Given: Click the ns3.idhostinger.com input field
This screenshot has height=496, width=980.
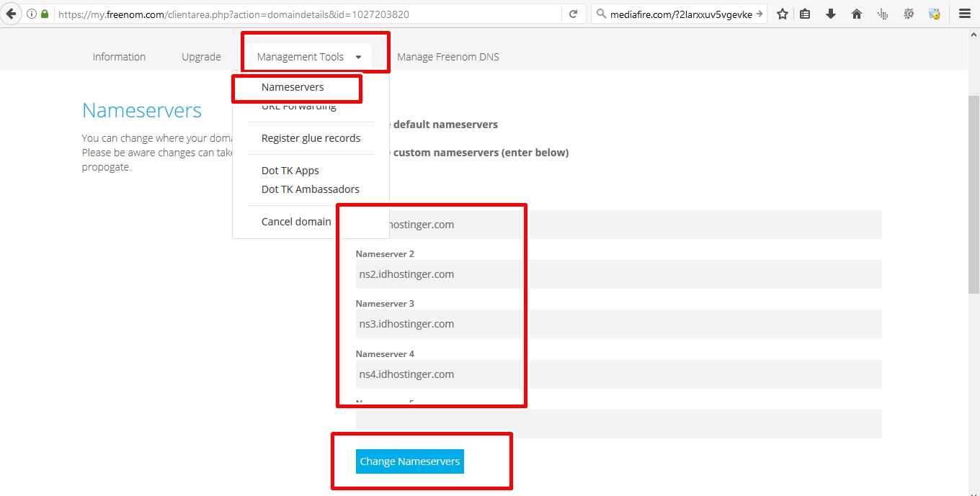Looking at the screenshot, I should 619,324.
